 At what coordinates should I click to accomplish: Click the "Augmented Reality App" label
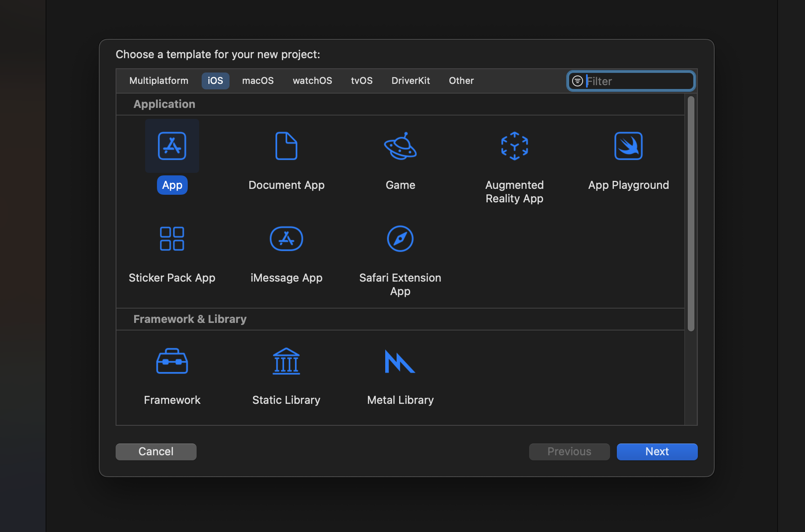click(514, 192)
